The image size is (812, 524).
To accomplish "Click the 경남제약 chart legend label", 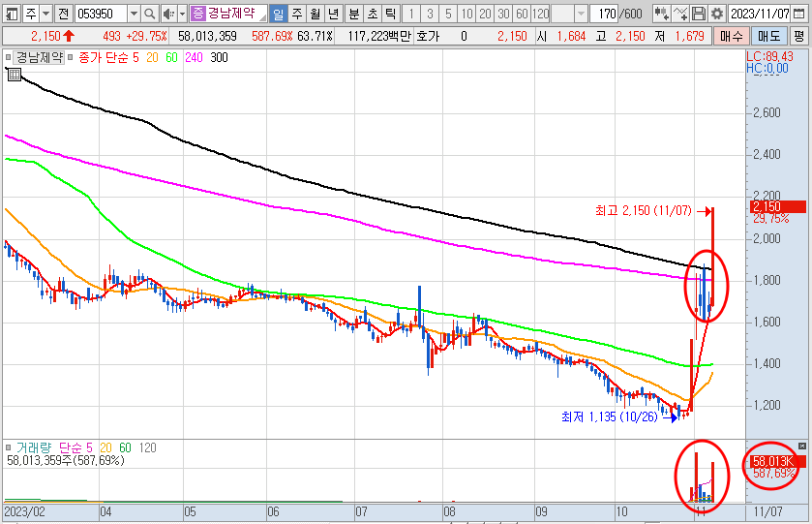I will 39,57.
